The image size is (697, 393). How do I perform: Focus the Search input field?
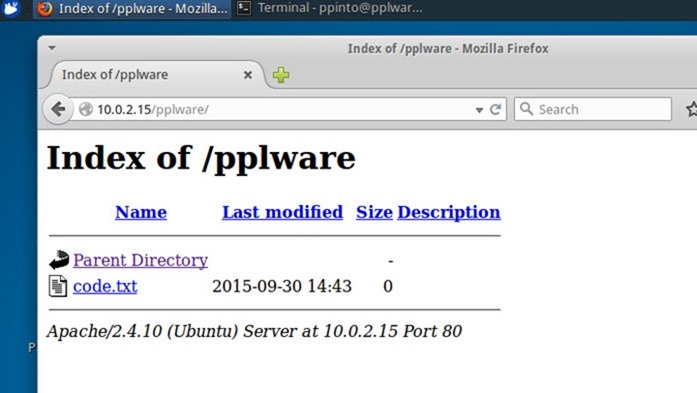coord(593,109)
